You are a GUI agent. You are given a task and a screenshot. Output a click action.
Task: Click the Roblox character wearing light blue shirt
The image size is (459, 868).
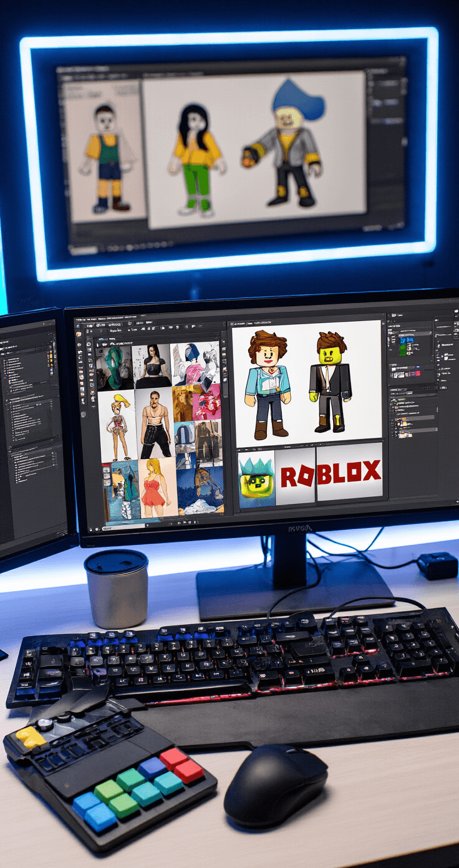click(x=269, y=384)
